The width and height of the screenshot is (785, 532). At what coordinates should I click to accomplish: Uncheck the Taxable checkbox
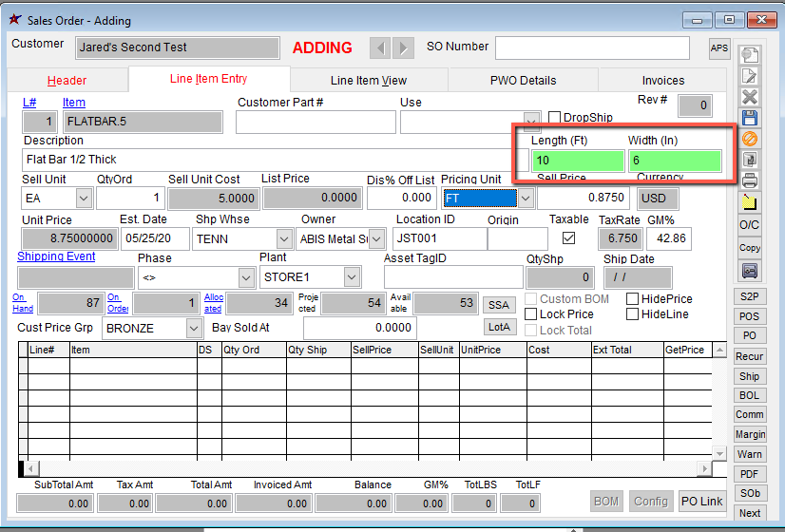point(568,238)
